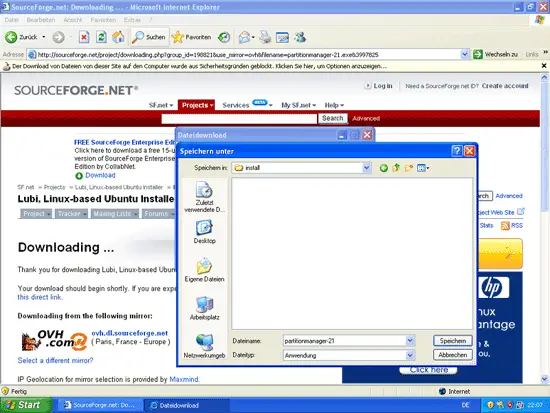The image size is (550, 413).
Task: Click the Zurück back arrow icon
Action: click(x=11, y=37)
